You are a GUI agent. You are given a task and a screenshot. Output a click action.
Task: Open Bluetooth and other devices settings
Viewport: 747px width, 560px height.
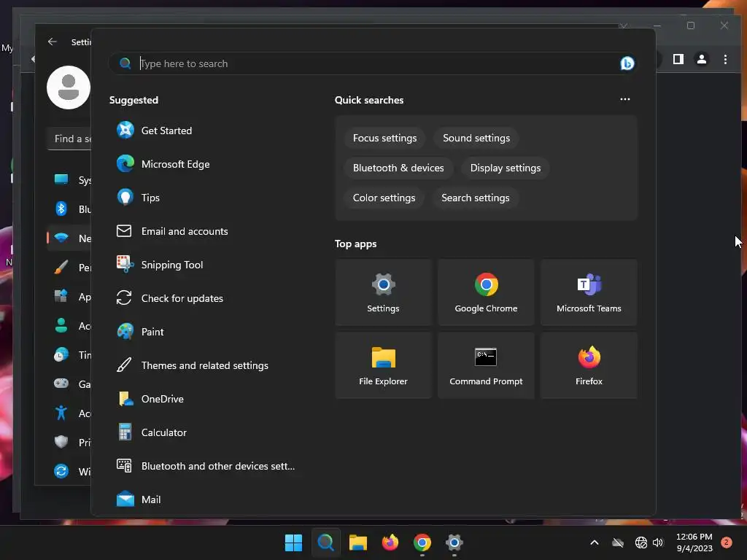[205, 466]
